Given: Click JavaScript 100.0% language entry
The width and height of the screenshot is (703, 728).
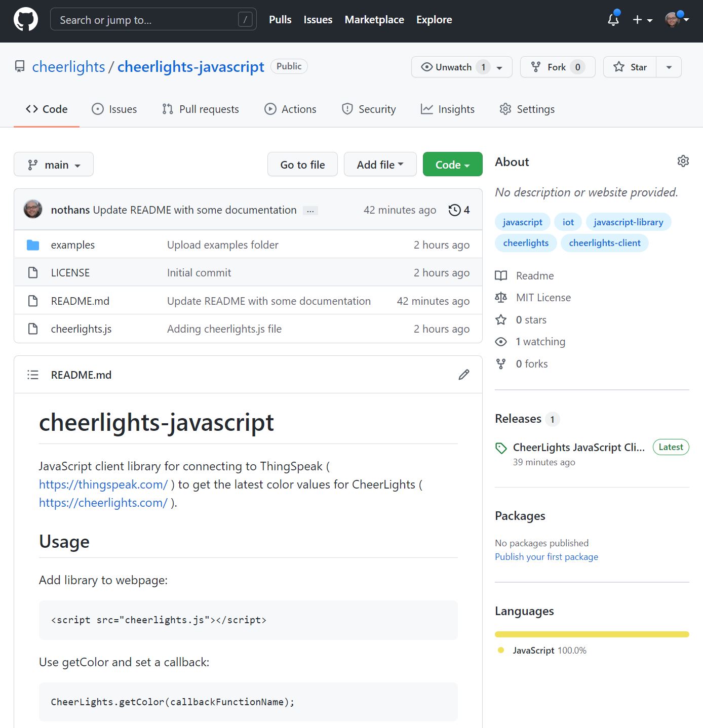Looking at the screenshot, I should [550, 651].
